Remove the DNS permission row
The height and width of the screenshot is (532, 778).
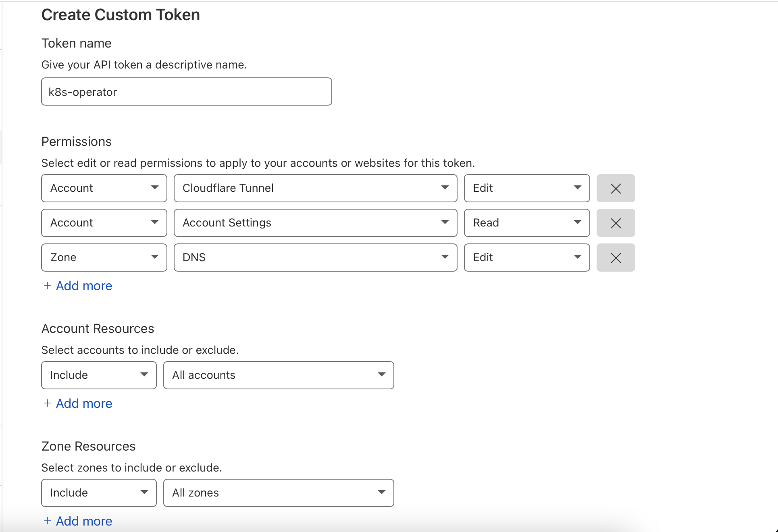click(x=616, y=257)
